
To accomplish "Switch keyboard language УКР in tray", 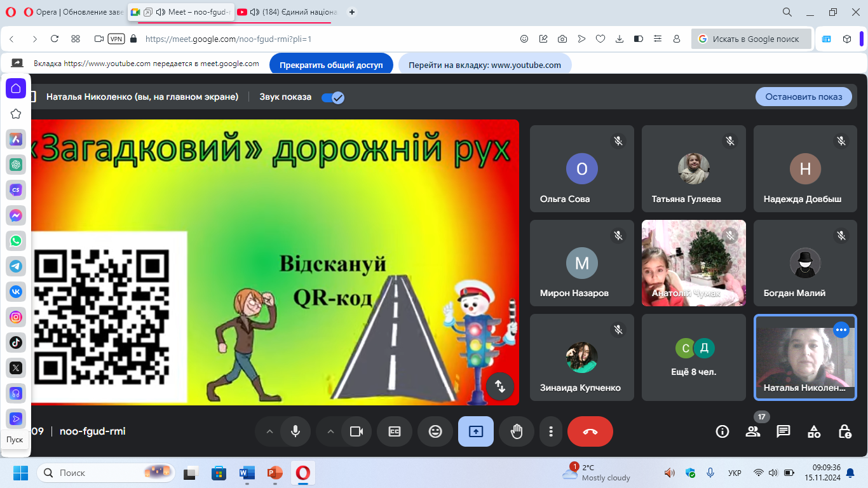I will click(735, 473).
